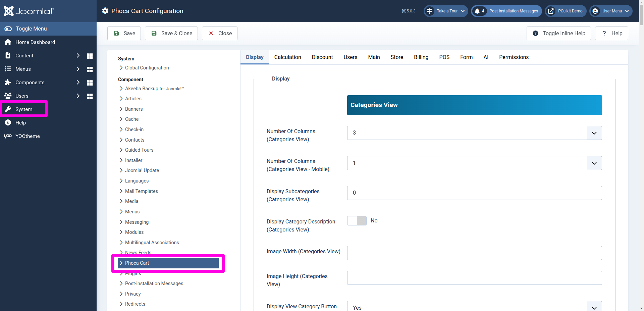Open Display View Category Button dropdown

[474, 306]
